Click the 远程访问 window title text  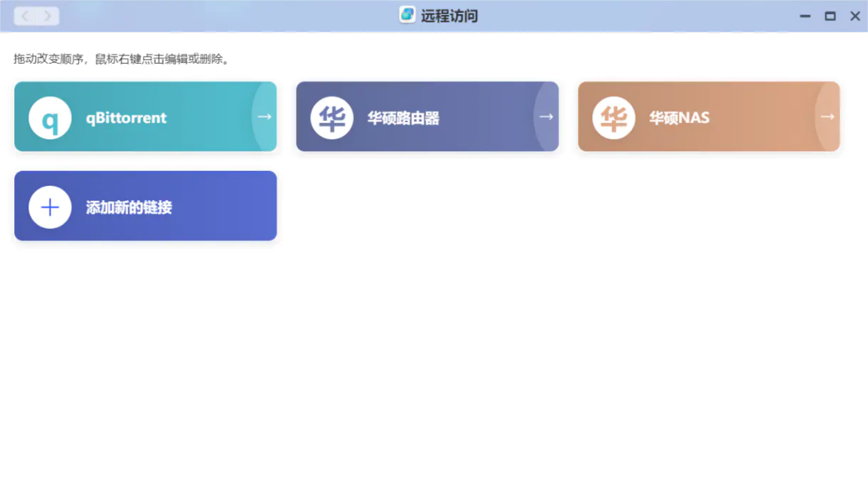point(450,16)
